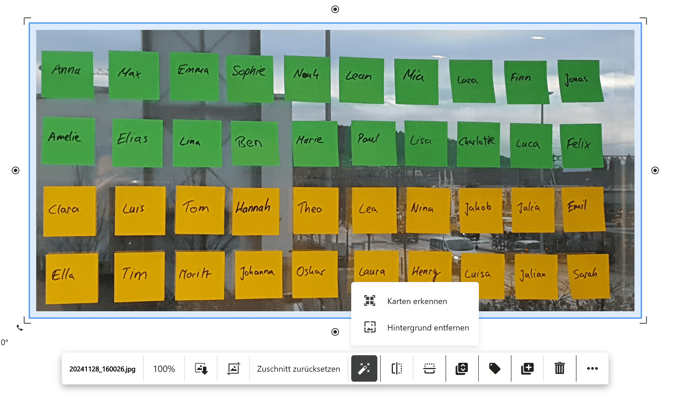Click the magic wand image tools icon

click(364, 368)
